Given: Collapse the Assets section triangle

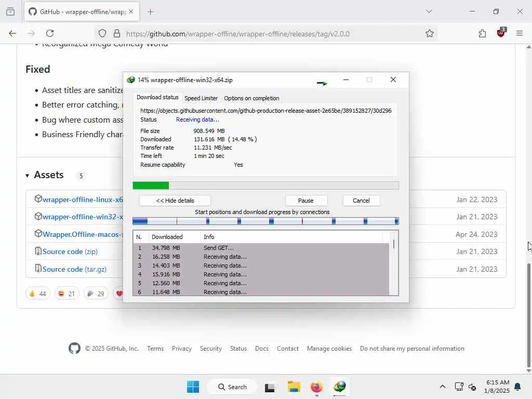Looking at the screenshot, I should click(27, 176).
